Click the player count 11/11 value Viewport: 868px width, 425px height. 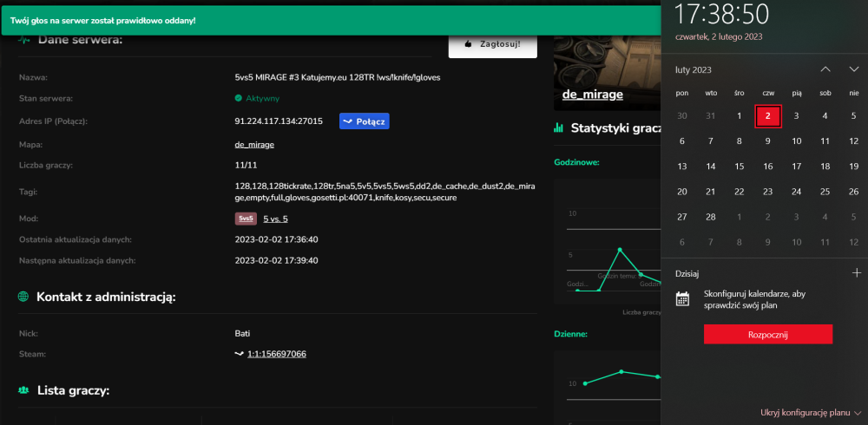coord(246,166)
